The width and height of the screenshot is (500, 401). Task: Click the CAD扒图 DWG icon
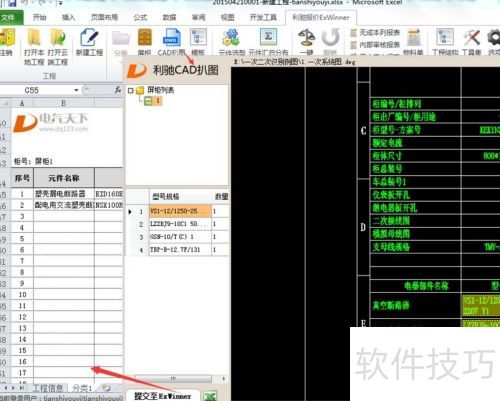(x=172, y=37)
